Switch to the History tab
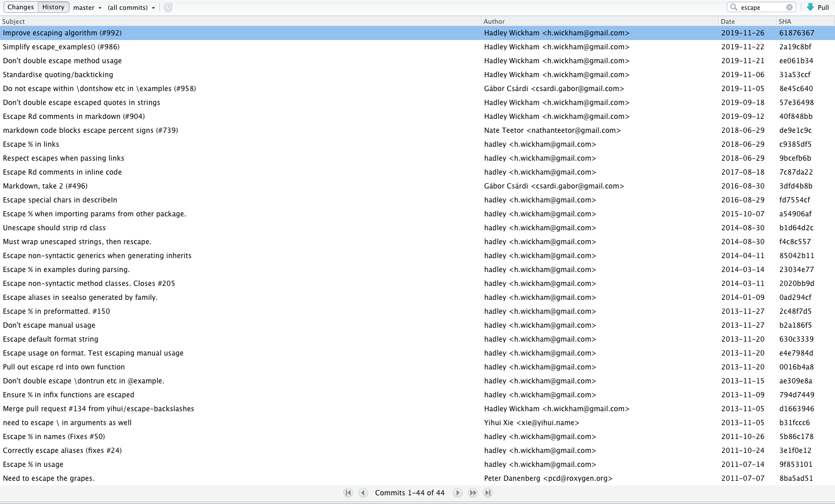The height and width of the screenshot is (504, 835). click(53, 7)
